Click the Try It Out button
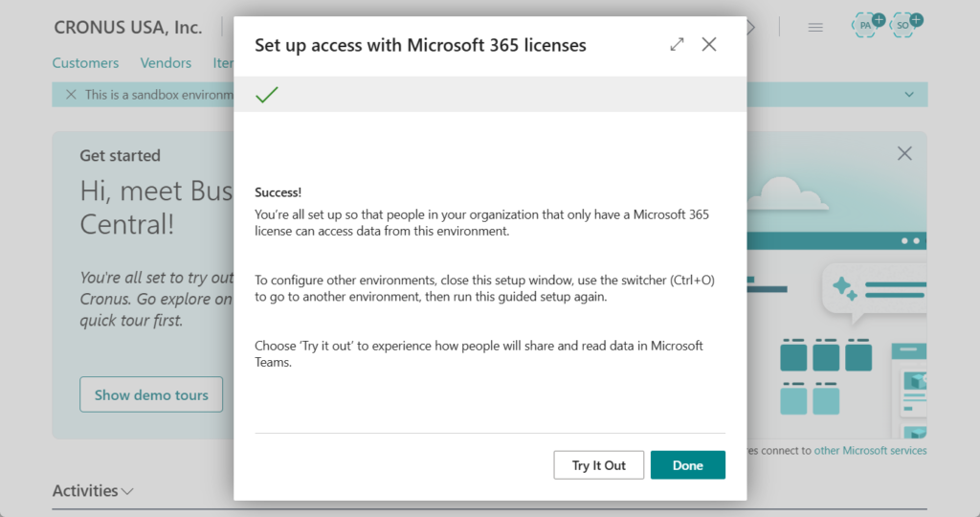 [598, 465]
